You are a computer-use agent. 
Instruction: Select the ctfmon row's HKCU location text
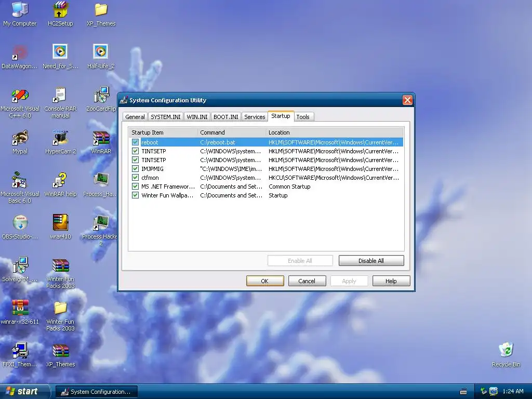tap(334, 178)
